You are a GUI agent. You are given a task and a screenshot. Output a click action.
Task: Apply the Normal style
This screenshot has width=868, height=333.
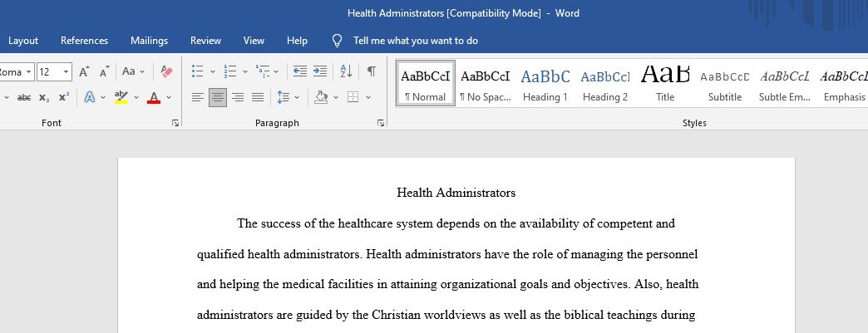click(425, 83)
